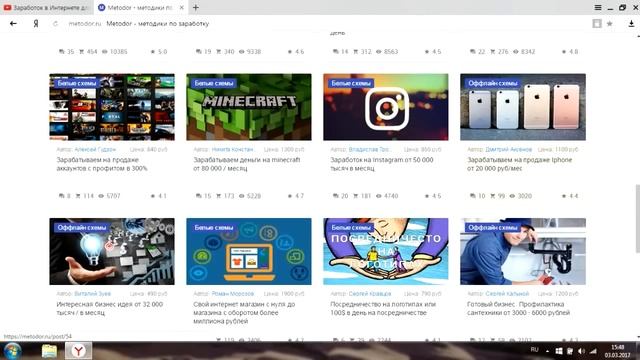The width and height of the screenshot is (640, 360).
Task: Click cart icon showing 181 under Instagram card
Action: click(x=356, y=196)
